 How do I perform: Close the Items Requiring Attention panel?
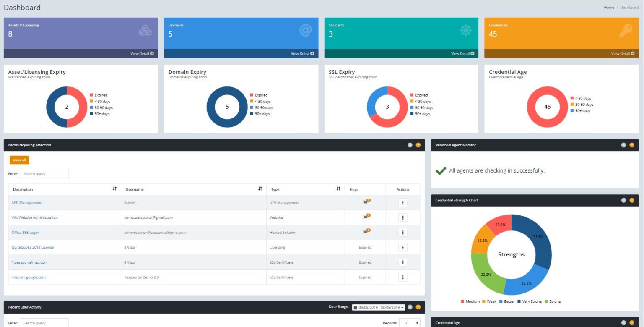tap(410, 145)
